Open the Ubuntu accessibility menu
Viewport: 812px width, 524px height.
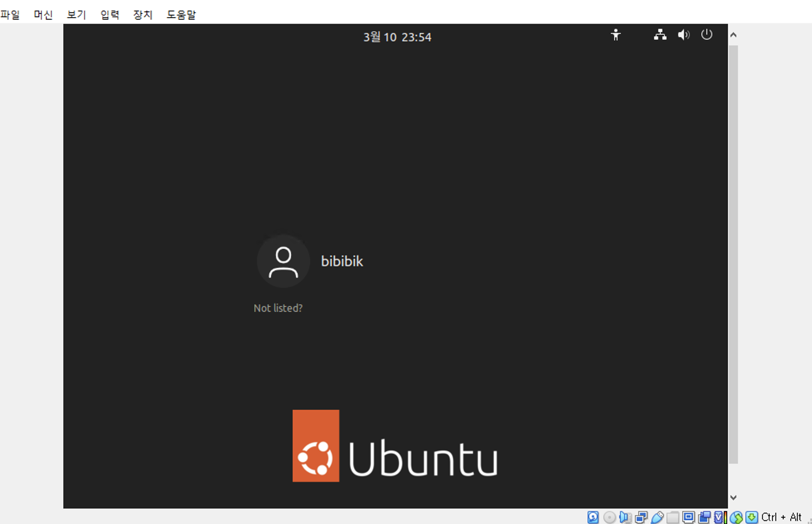click(615, 35)
